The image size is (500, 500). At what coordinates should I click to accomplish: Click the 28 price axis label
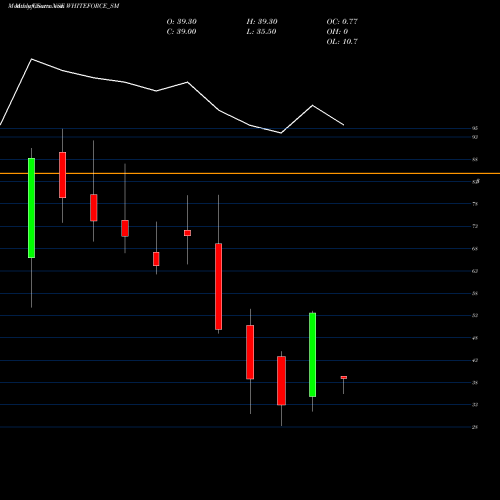[475, 427]
